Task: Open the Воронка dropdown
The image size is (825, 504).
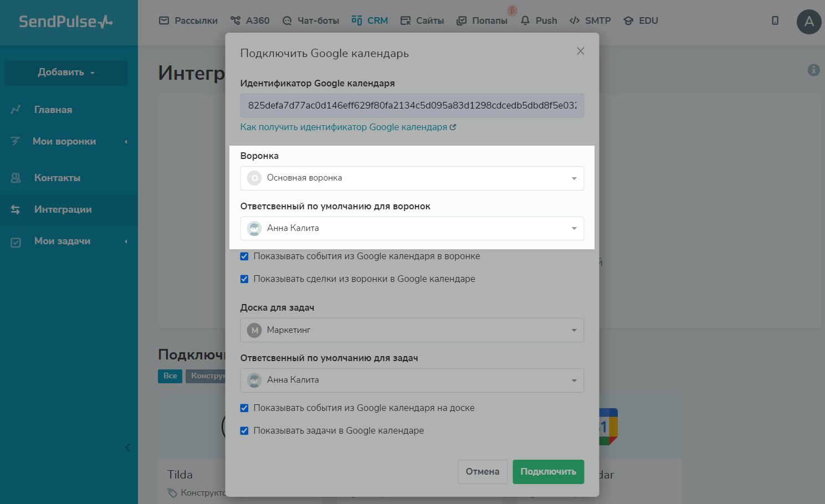Action: [412, 178]
